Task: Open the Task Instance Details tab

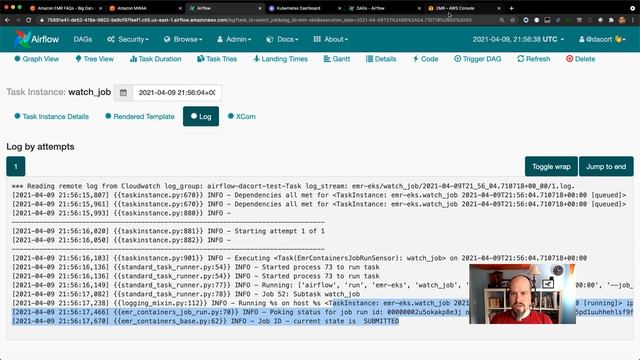Action: tap(51, 116)
